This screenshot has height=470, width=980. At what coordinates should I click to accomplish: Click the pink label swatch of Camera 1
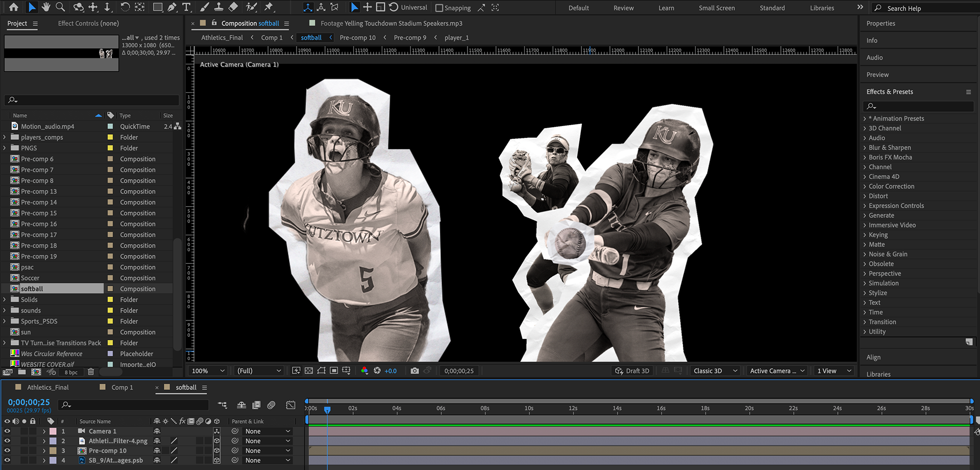53,431
